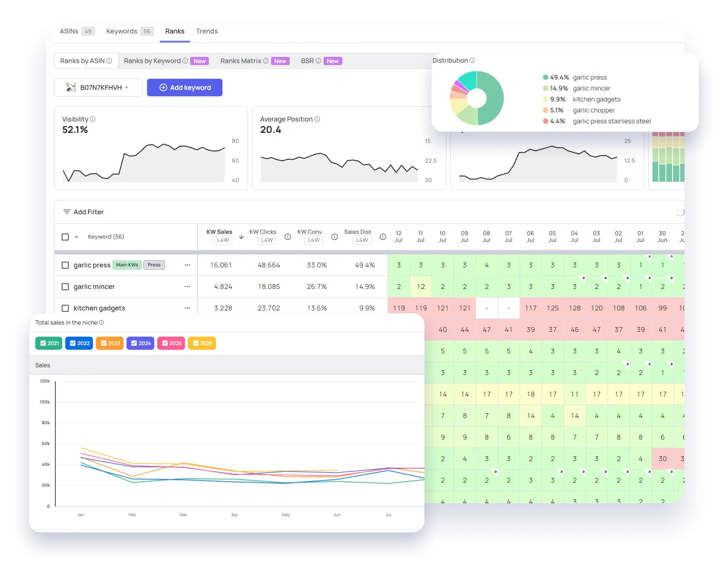The image size is (728, 573).
Task: Click garlic mincer legend color dot
Action: pos(545,88)
